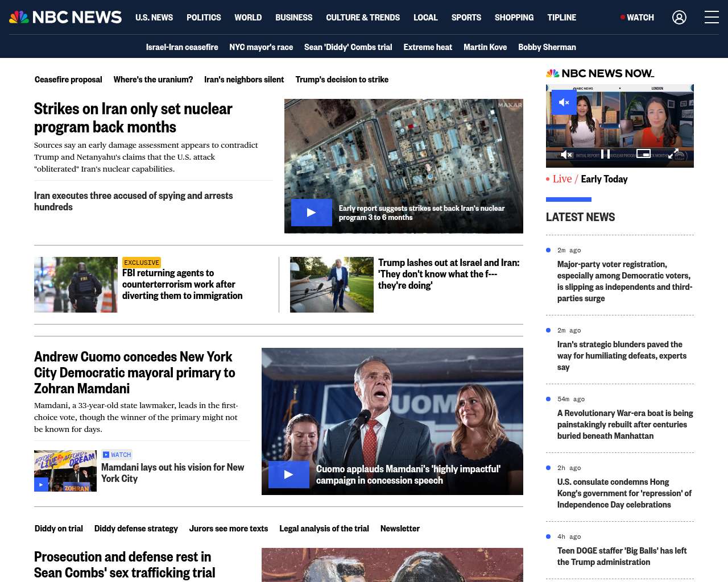Image resolution: width=728 pixels, height=582 pixels.
Task: Open U.S. consulate condemns Hong Kong story
Action: 624,493
